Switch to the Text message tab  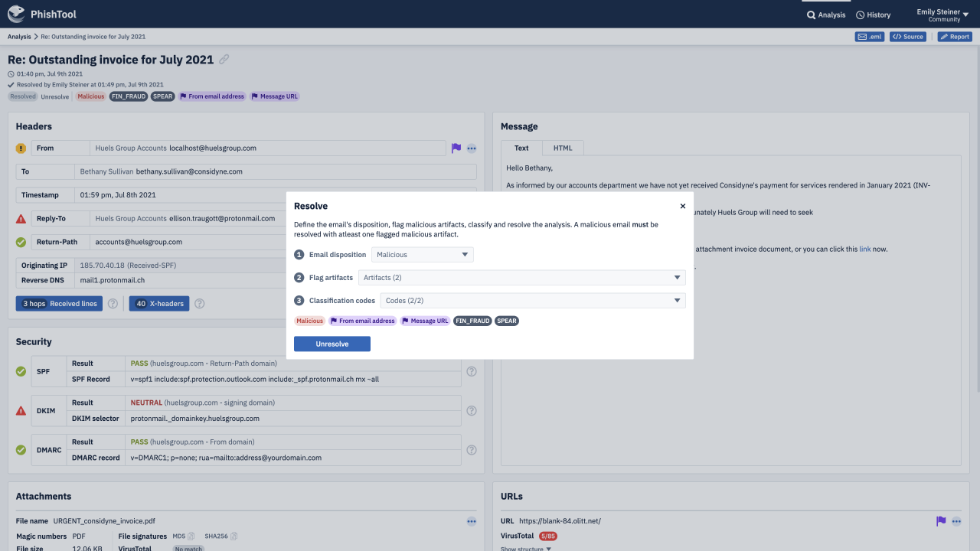[x=521, y=148]
